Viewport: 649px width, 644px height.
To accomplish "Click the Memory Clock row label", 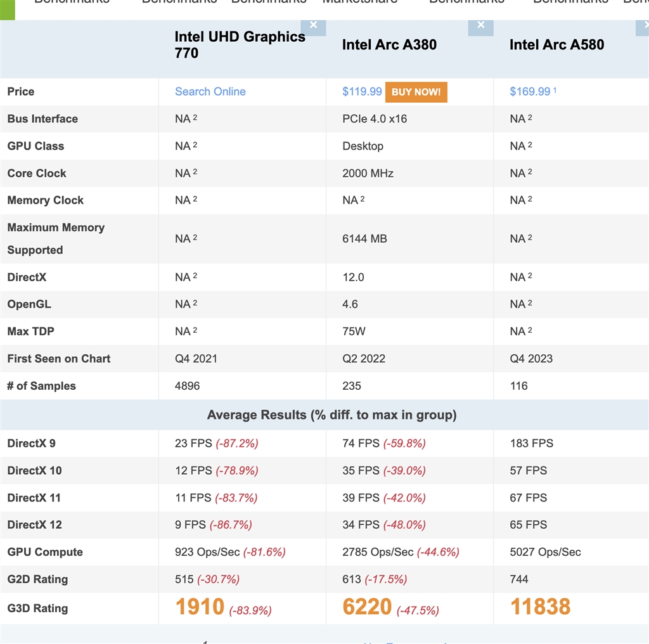I will (46, 200).
